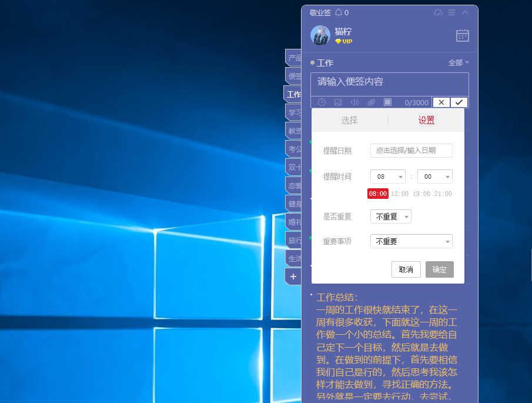The width and height of the screenshot is (532, 403).
Task: Open the 婚礼 category tab
Action: coord(294,222)
